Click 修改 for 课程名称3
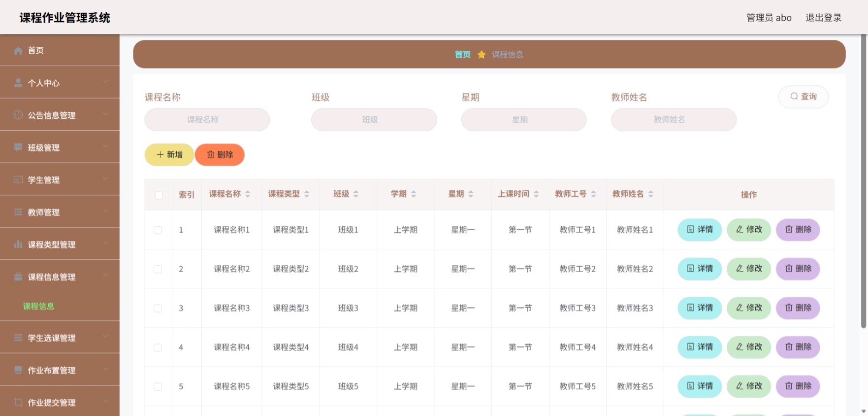This screenshot has width=868, height=416. pyautogui.click(x=749, y=308)
